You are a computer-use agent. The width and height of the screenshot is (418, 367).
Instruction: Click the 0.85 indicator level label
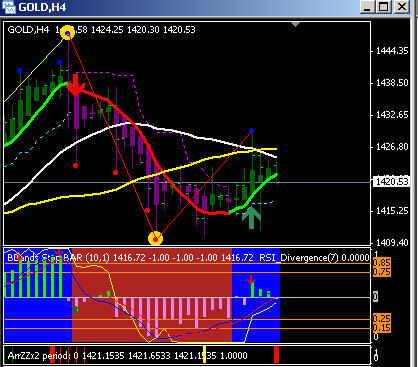[382, 263]
